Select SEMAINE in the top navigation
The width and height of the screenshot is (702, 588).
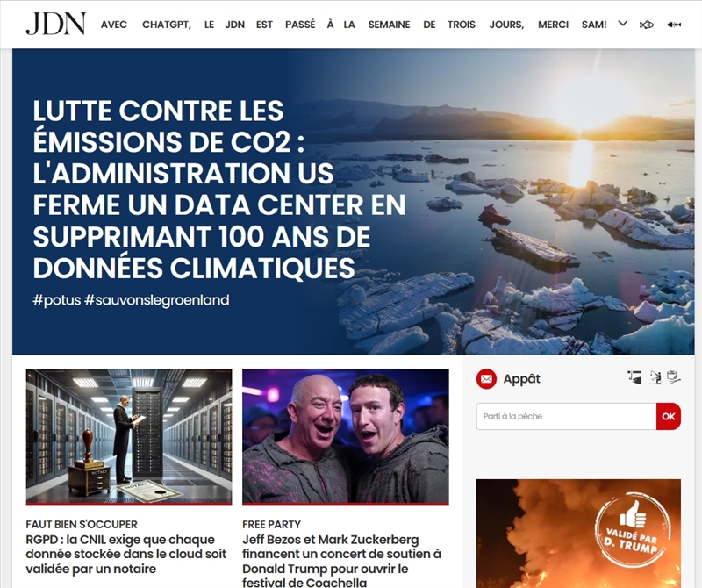pyautogui.click(x=389, y=25)
